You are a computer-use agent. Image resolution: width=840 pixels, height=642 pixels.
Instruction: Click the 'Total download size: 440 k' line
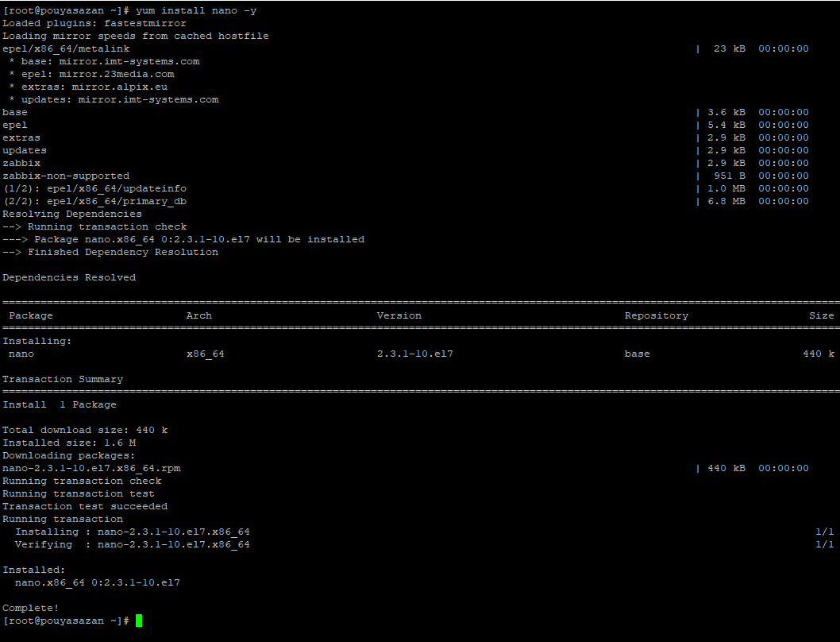(x=85, y=430)
